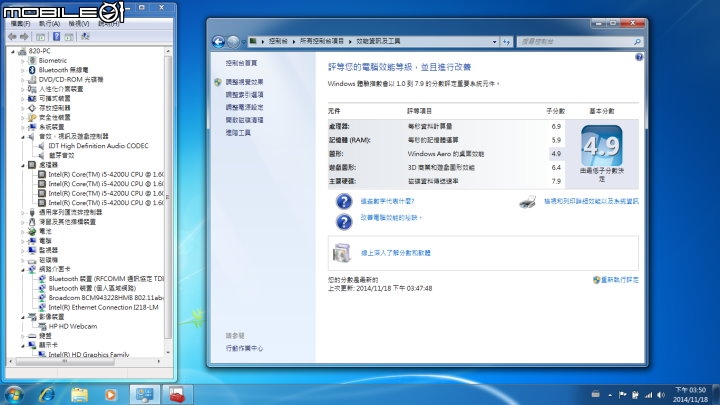This screenshot has width=720, height=405.
Task: Click Forward button in Control Panel window
Action: pos(233,42)
